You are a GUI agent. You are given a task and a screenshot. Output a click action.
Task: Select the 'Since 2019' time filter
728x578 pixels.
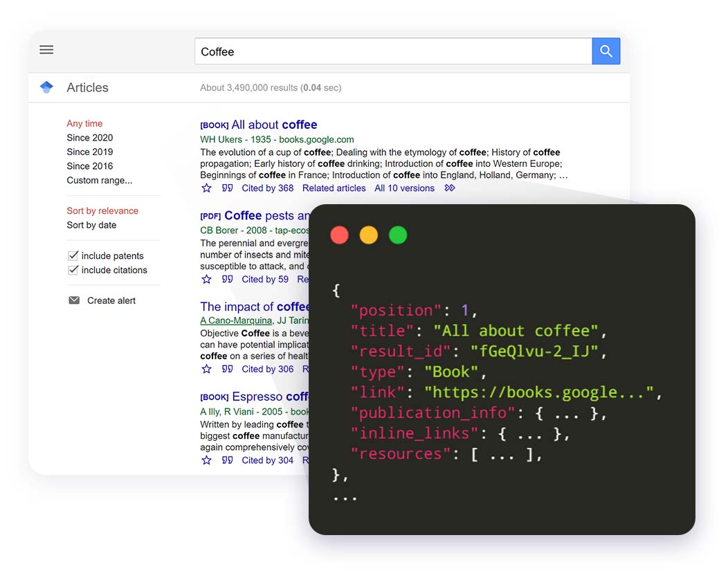[89, 152]
